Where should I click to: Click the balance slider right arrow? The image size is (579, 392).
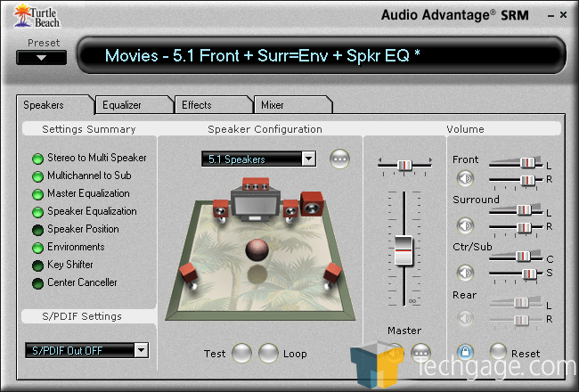430,160
